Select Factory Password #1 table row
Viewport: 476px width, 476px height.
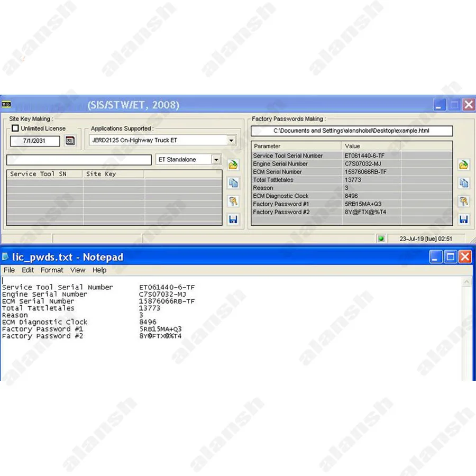(x=352, y=204)
